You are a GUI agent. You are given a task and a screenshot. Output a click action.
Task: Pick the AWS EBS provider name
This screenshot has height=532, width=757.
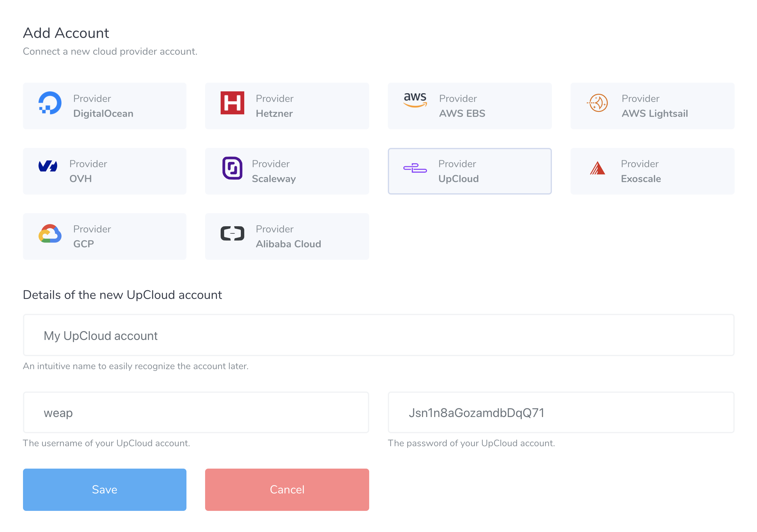462,113
